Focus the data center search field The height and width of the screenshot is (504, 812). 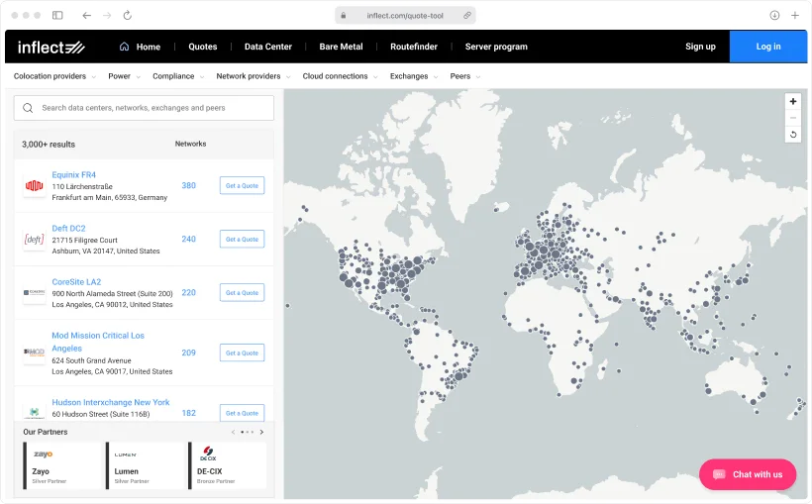point(144,108)
